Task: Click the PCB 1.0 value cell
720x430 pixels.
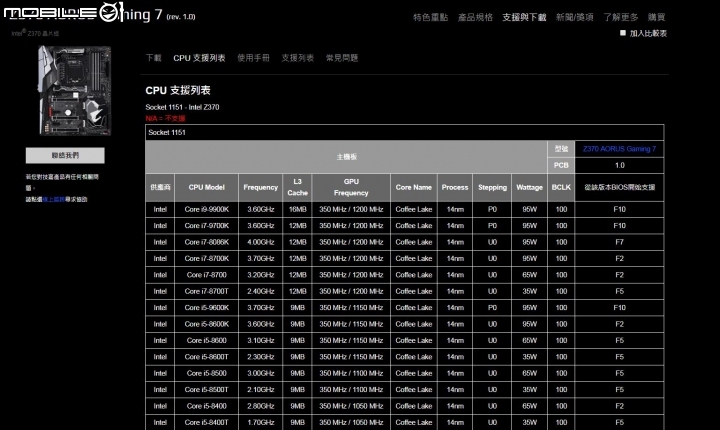Action: pos(619,165)
